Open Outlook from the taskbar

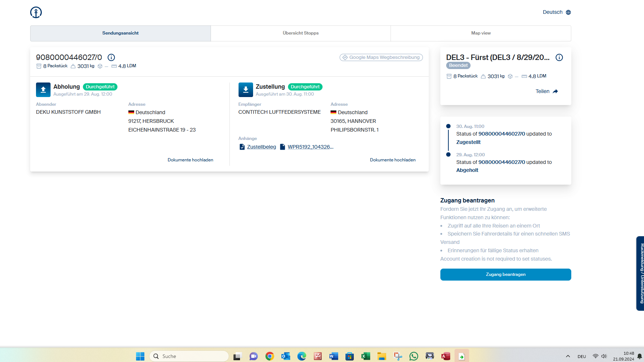286,356
